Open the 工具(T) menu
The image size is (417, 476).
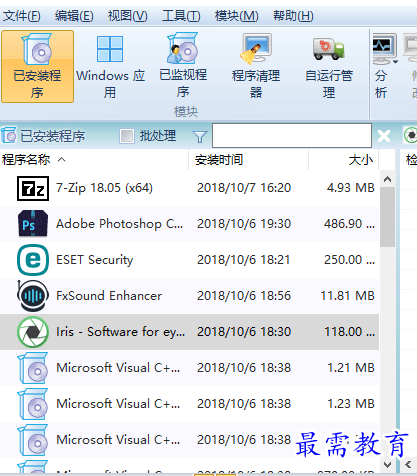(x=181, y=16)
